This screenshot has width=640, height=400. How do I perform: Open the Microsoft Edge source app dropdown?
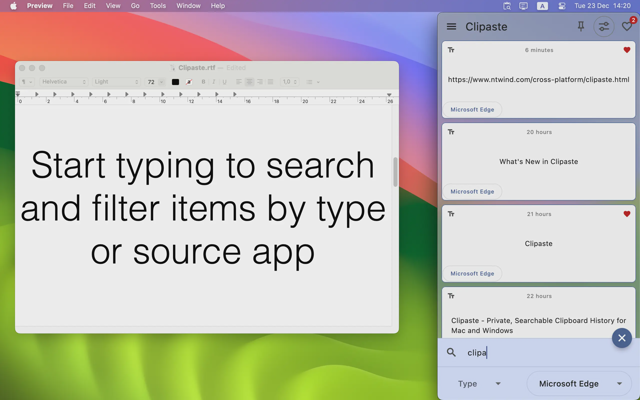click(580, 384)
